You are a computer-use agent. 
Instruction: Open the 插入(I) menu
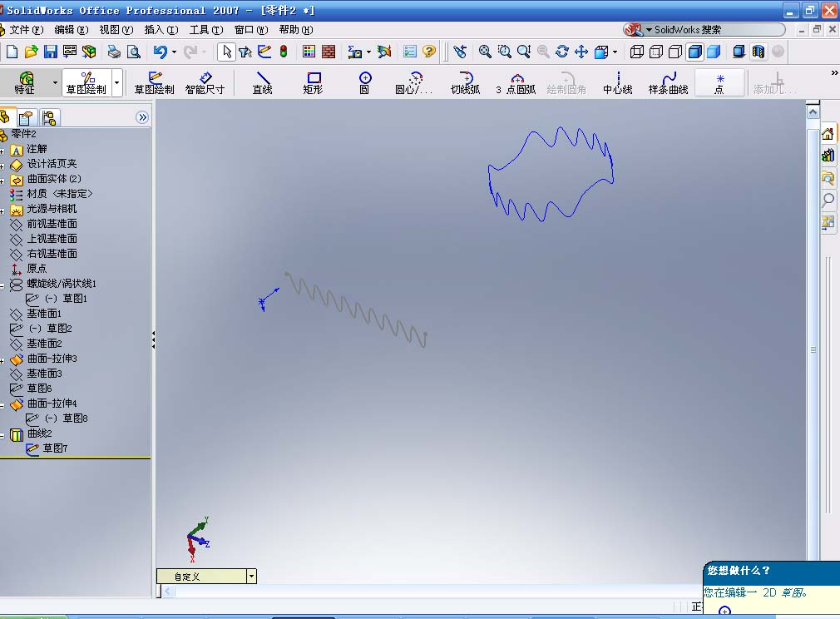pos(161,29)
